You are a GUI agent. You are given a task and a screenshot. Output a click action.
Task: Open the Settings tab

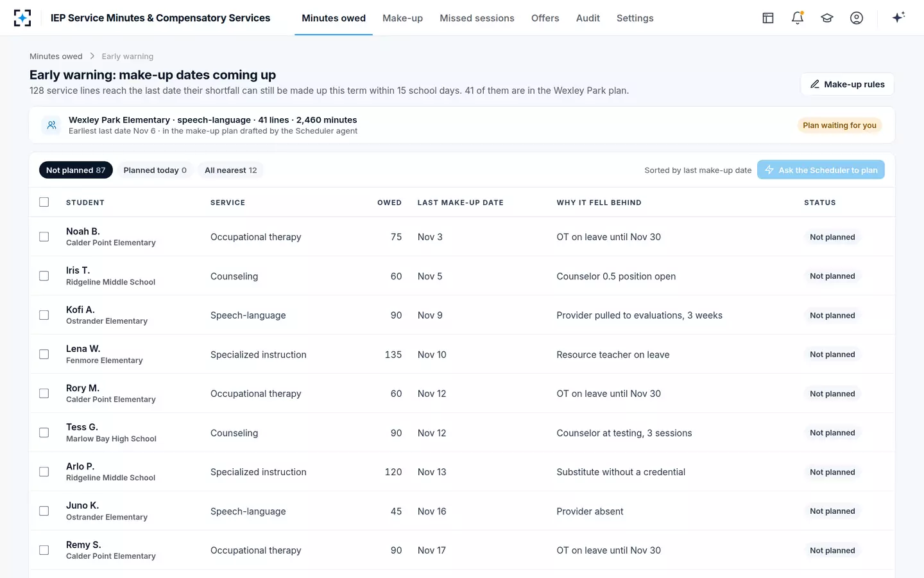(635, 18)
